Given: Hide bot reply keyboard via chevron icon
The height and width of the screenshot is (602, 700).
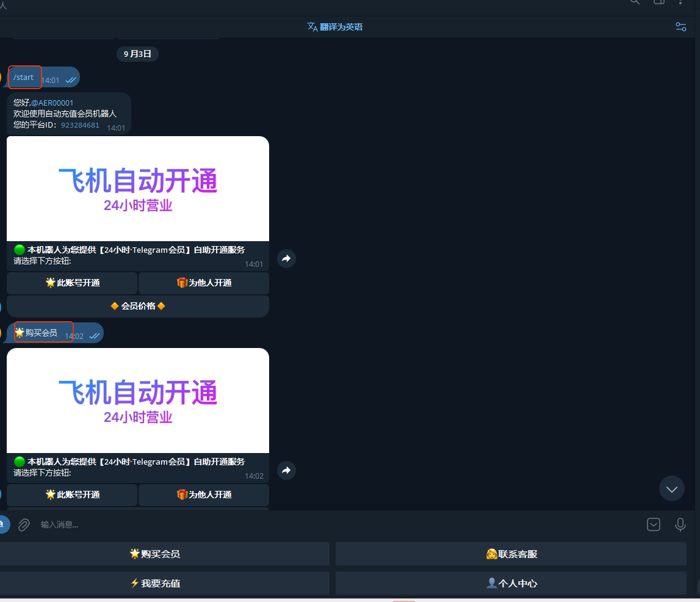Looking at the screenshot, I should 653,524.
